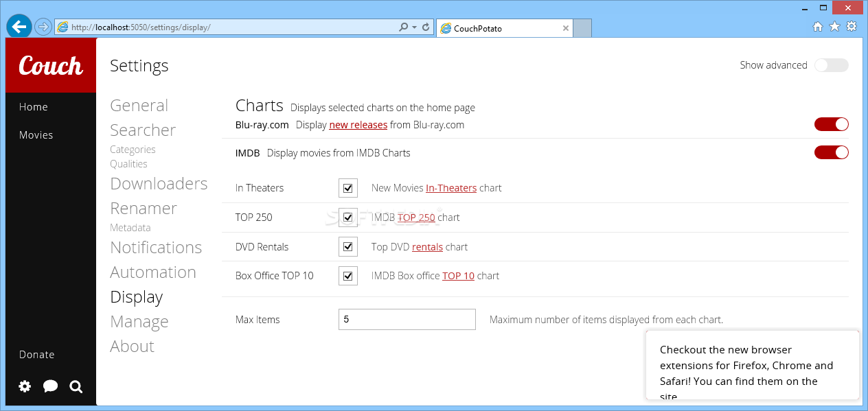
Task: Disable the Blu-ray.com chart toggle
Action: [x=832, y=124]
